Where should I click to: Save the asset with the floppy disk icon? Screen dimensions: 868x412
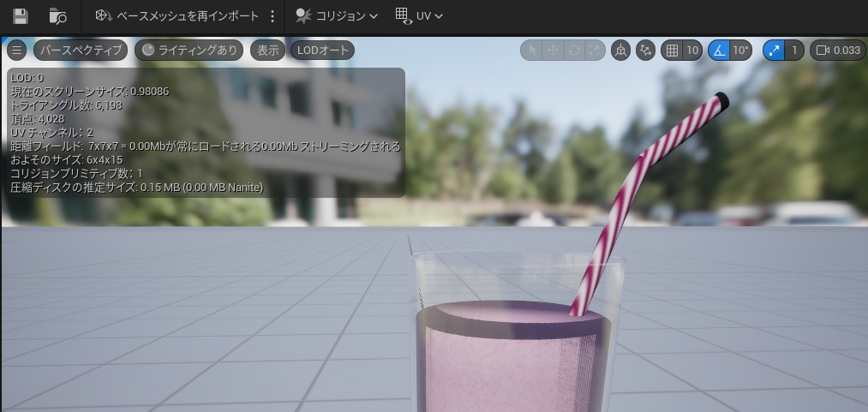click(x=21, y=16)
